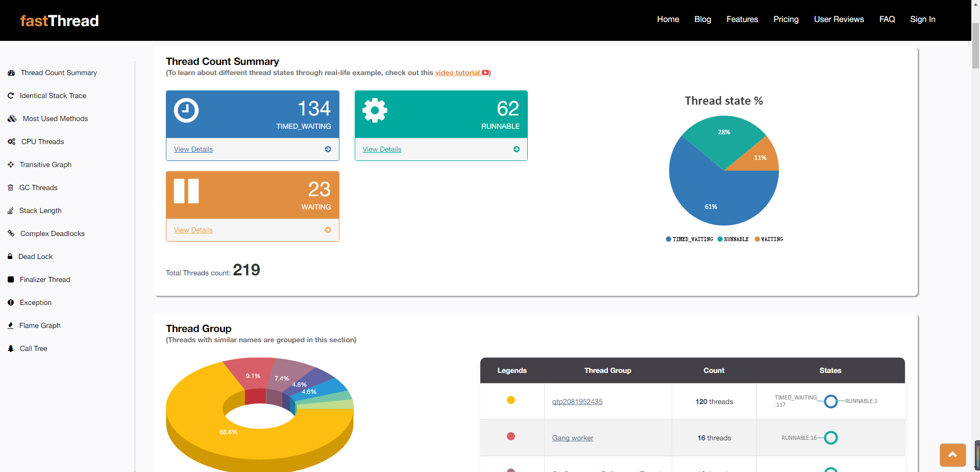
Task: Click the Gang worker states ring icon
Action: coord(831,438)
